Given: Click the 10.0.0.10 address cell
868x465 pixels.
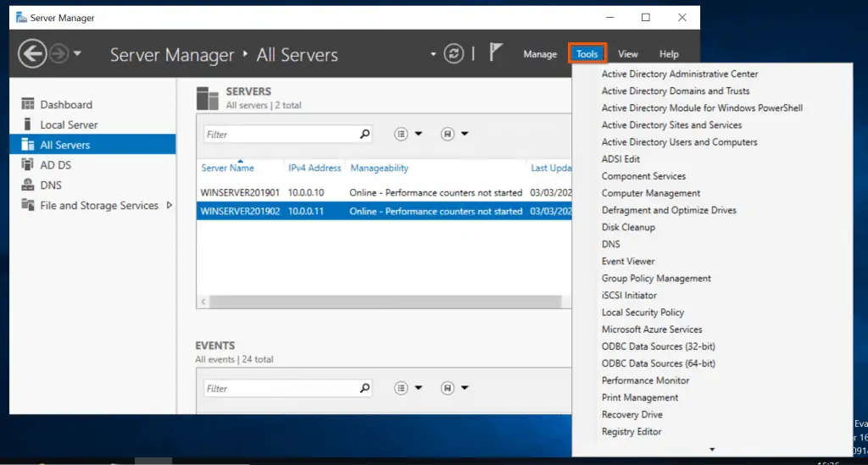Looking at the screenshot, I should coord(306,192).
